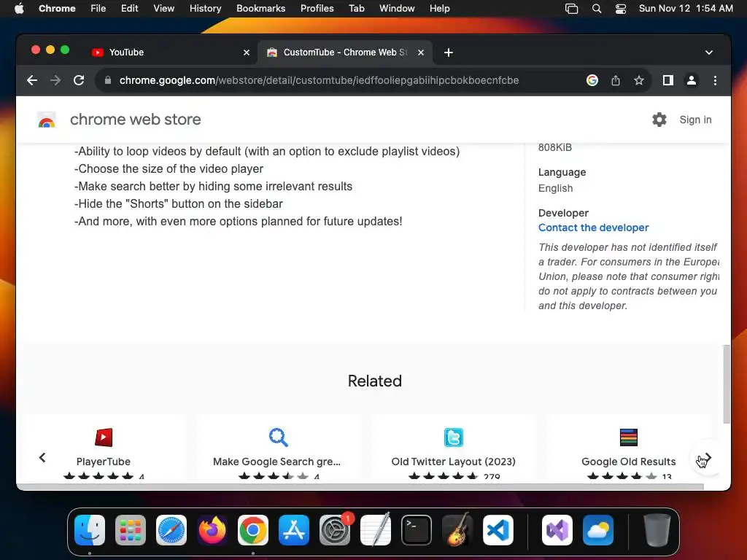
Task: Open Spotlight search in menu bar
Action: 597,9
